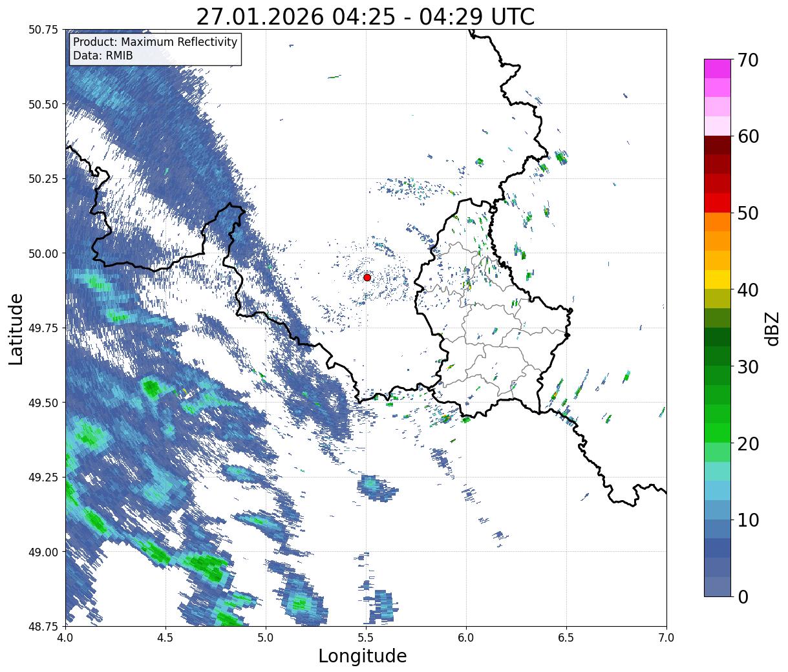Click latitude tick label 49.75
This screenshot has width=788, height=672.
tap(43, 328)
